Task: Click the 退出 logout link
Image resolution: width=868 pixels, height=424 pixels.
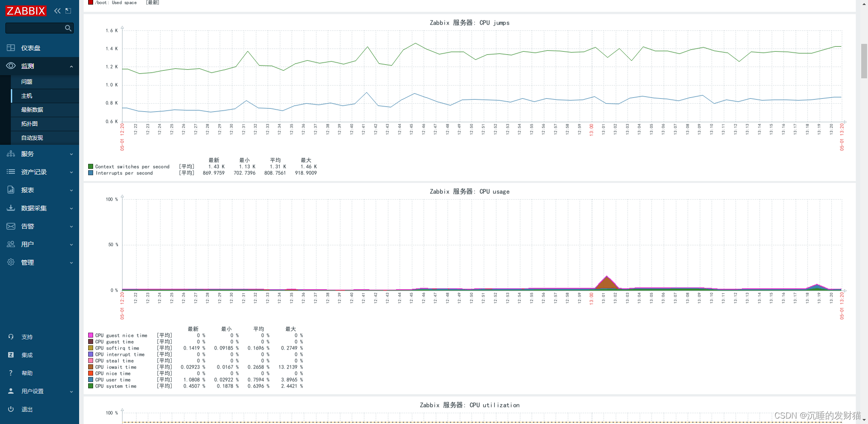Action: point(27,410)
